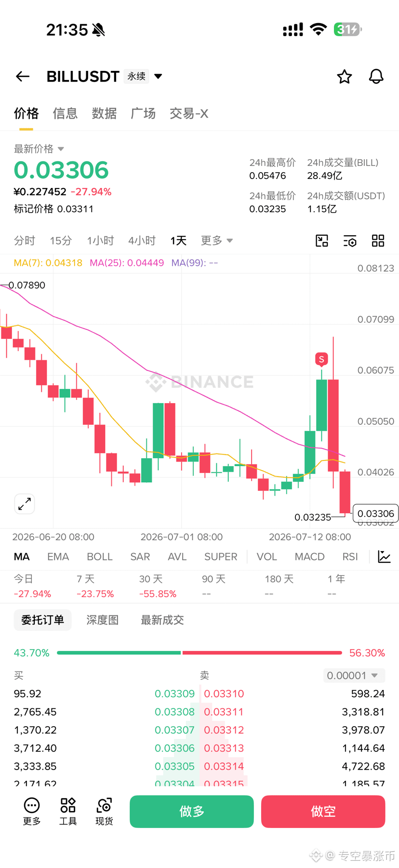
Task: Toggle the SUPER indicator
Action: click(221, 556)
